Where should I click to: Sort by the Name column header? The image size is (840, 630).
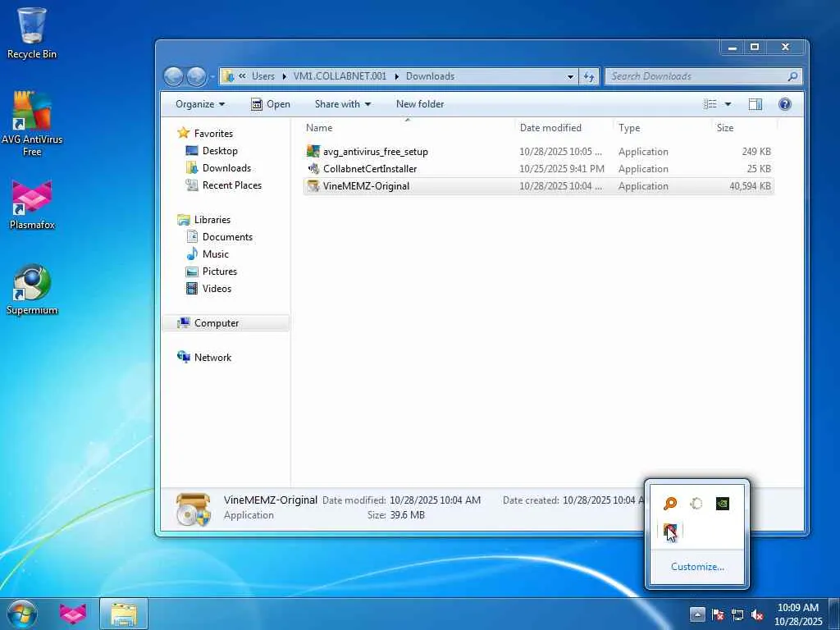[x=319, y=127]
